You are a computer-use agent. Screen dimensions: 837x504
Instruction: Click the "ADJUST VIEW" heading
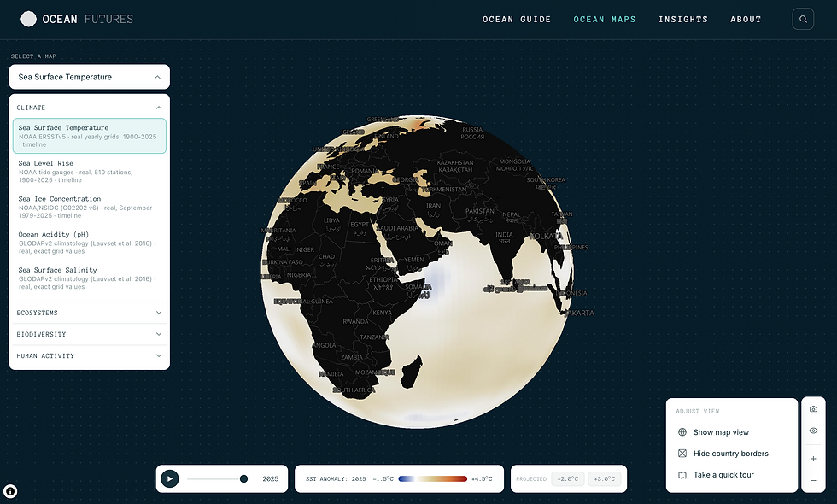[x=698, y=411]
